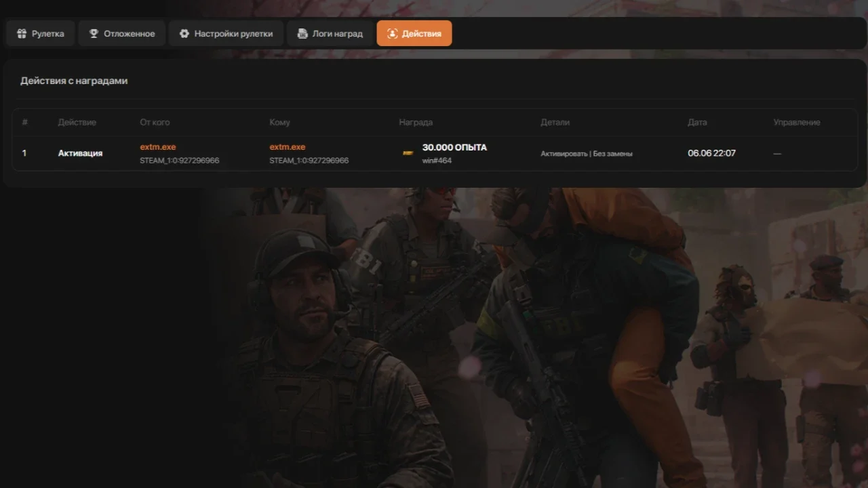The height and width of the screenshot is (488, 868).
Task: Switch to the Отложенное tab
Action: pos(122,33)
